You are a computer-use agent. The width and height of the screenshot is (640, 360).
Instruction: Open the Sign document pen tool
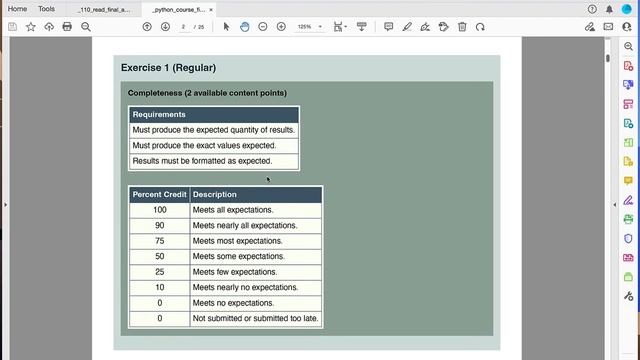pos(425,27)
